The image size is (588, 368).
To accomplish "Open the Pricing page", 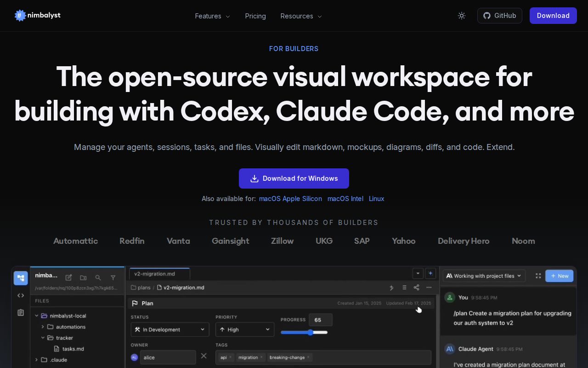I will (x=255, y=16).
